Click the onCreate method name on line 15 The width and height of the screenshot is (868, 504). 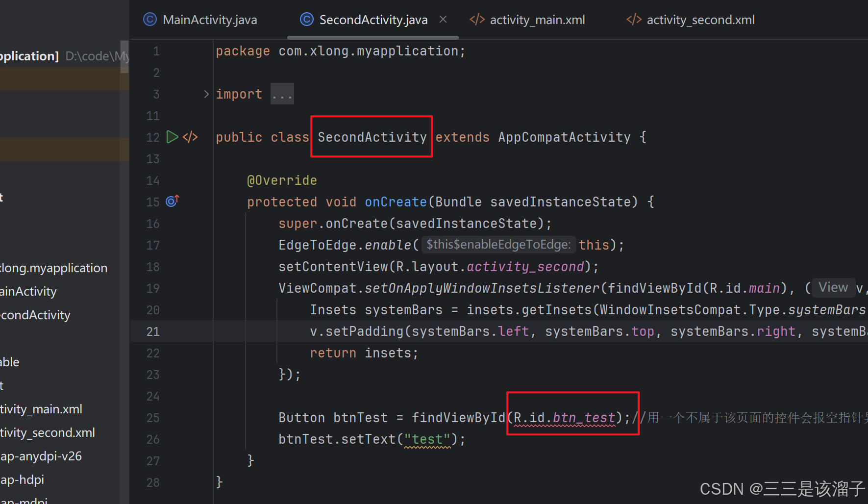coord(396,202)
